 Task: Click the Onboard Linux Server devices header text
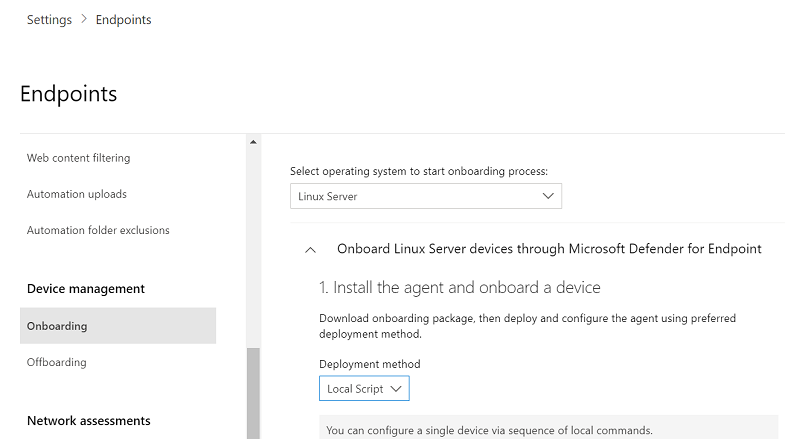pos(549,249)
